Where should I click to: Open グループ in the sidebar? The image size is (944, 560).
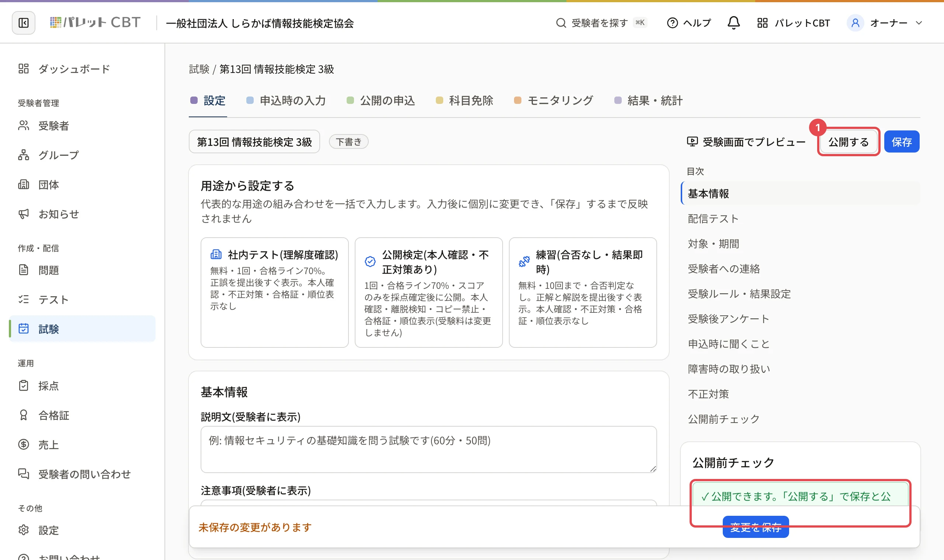click(x=82, y=155)
